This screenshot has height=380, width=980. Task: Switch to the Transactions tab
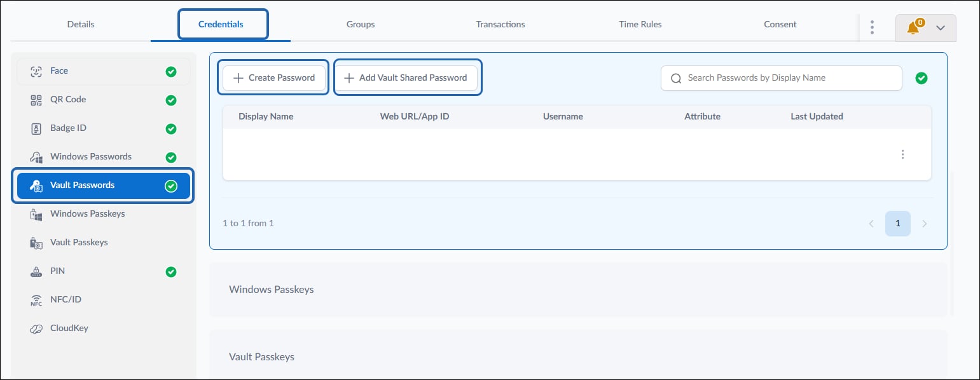point(500,24)
